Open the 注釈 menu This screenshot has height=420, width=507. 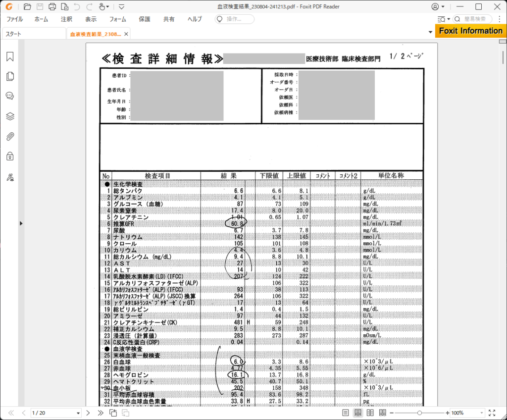pos(66,19)
